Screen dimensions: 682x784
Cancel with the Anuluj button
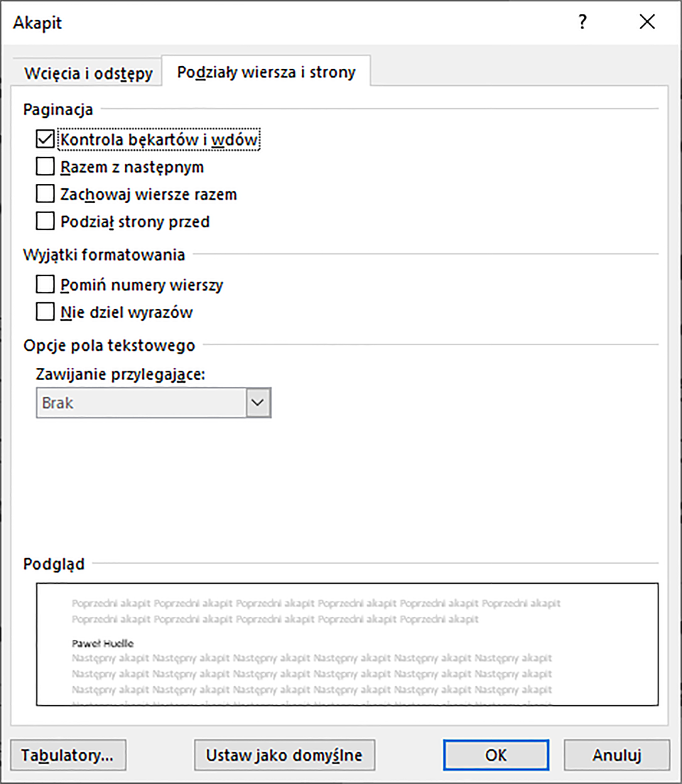(x=617, y=755)
